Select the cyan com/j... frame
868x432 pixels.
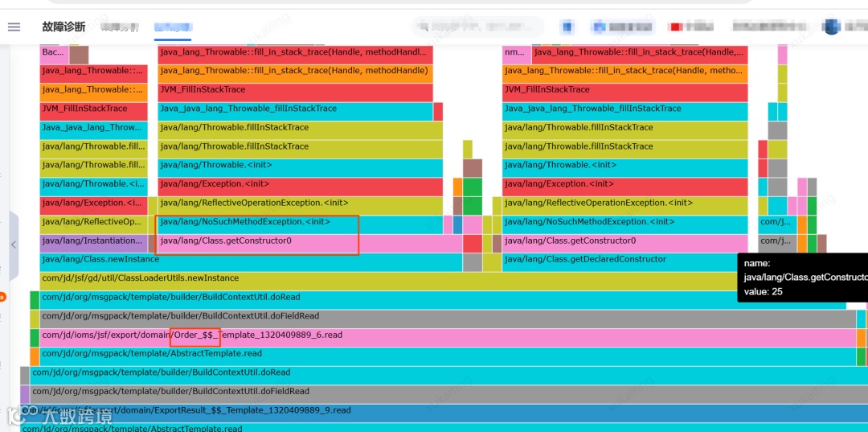(777, 224)
